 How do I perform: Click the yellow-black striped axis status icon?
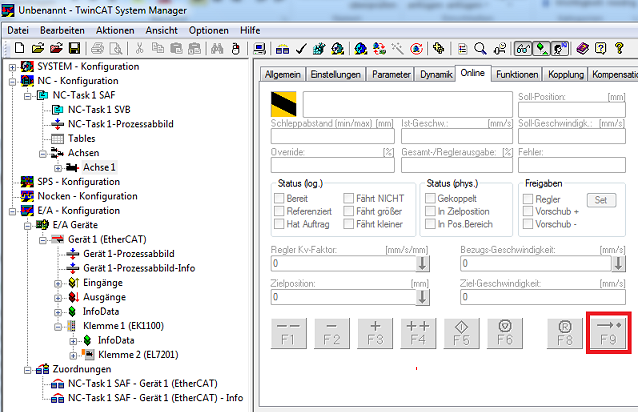(284, 104)
